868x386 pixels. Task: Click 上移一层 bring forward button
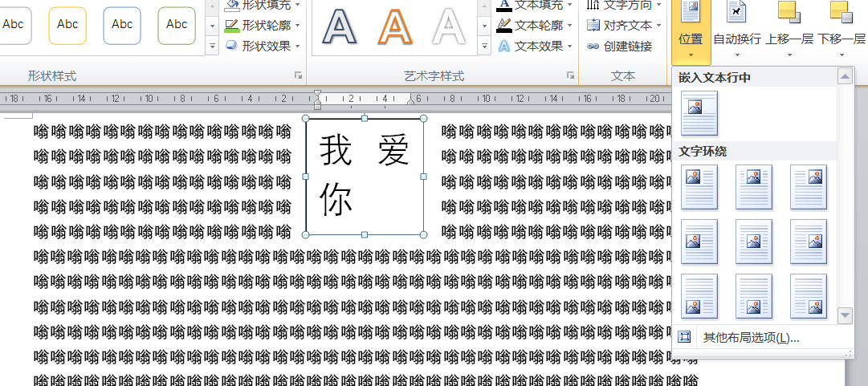(789, 32)
